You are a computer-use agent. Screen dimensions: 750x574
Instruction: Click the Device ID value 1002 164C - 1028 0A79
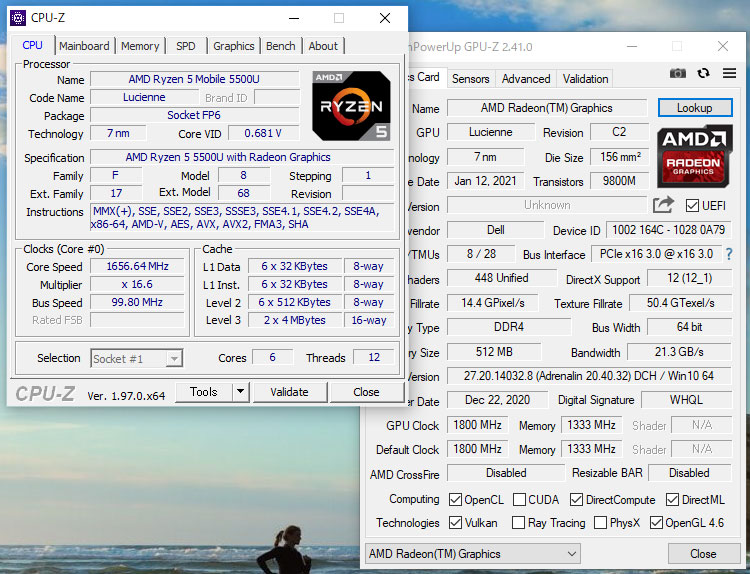pos(669,230)
